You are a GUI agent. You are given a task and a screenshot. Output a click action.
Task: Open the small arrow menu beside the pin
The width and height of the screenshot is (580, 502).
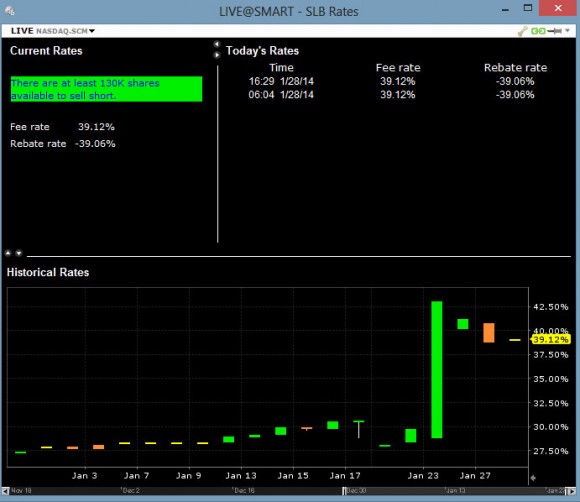(x=567, y=31)
